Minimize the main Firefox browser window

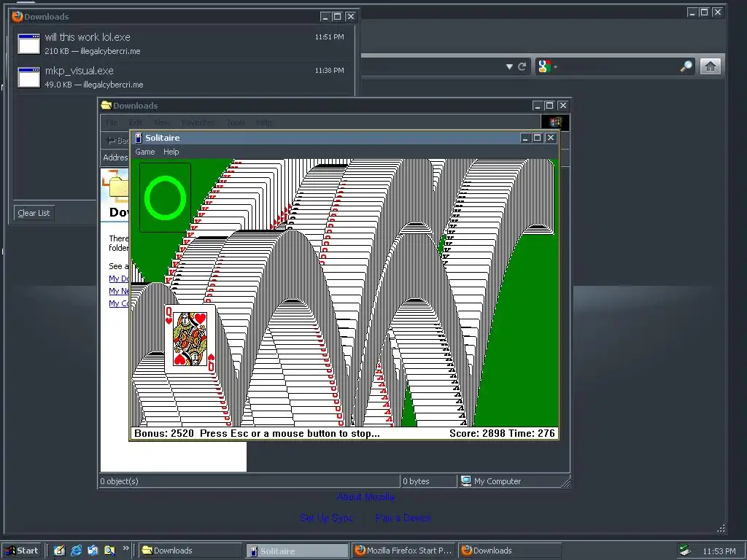(692, 12)
